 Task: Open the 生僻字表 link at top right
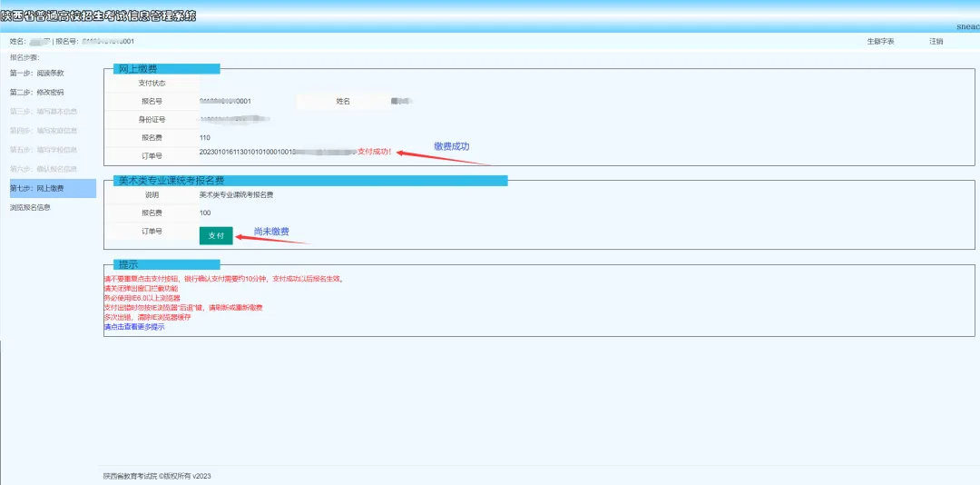[880, 42]
